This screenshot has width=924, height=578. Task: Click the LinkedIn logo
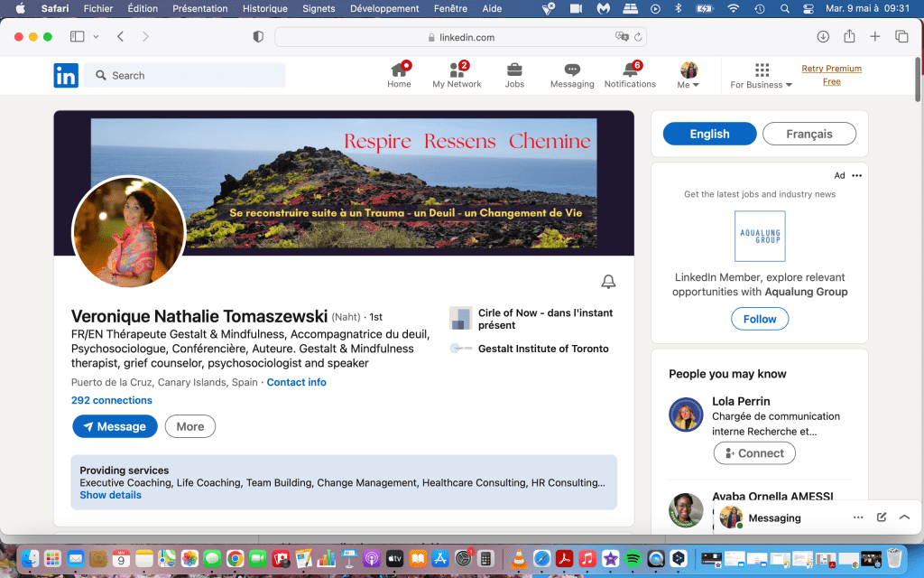[x=66, y=76]
